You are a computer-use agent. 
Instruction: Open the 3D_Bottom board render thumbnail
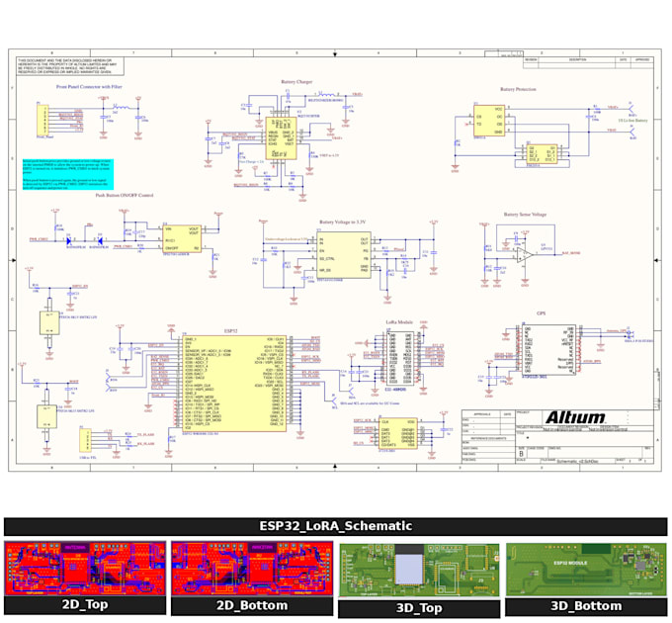[587, 570]
